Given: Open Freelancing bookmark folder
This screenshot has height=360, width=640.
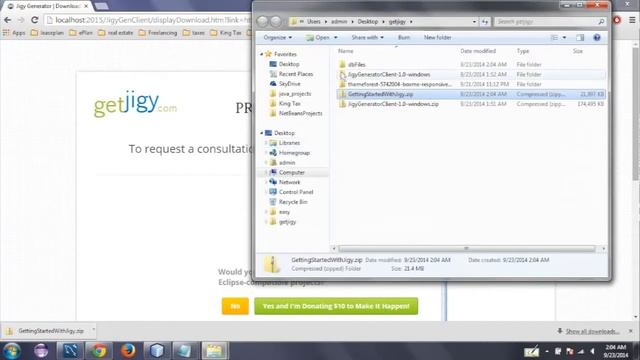Looking at the screenshot, I should 158,33.
